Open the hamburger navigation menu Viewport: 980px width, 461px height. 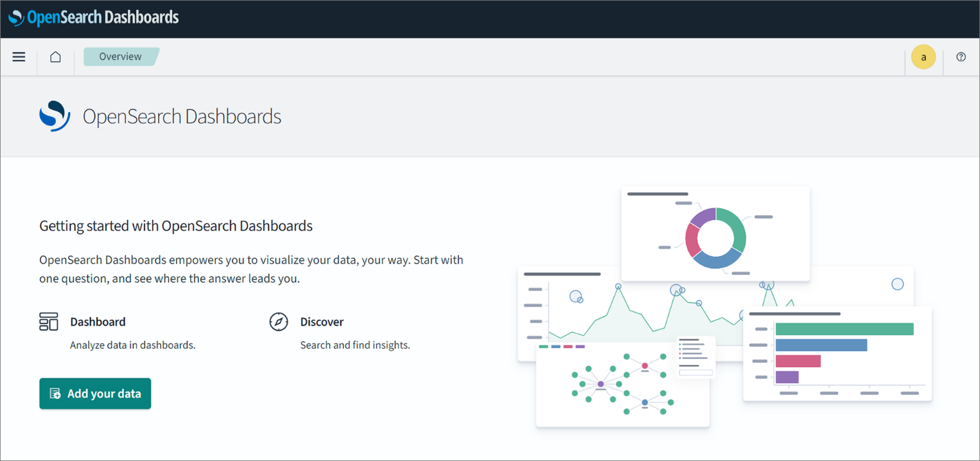19,57
